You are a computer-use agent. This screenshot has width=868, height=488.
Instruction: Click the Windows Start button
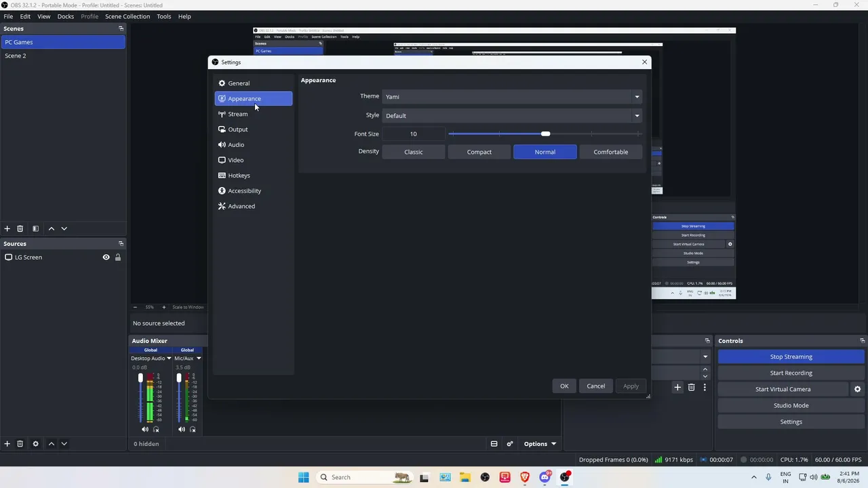[x=303, y=477]
